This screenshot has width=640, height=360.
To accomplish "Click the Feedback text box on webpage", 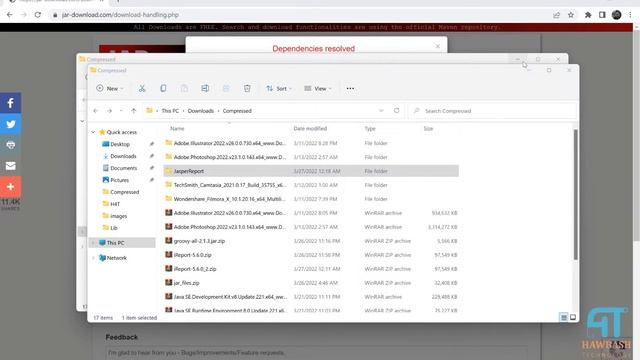I will pyautogui.click(x=316, y=353).
